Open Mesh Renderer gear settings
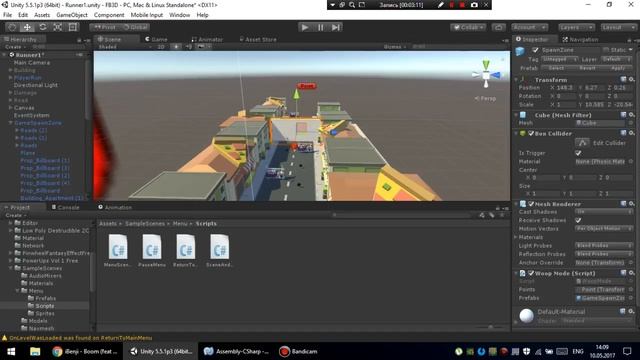640x360 pixels. pos(631,204)
